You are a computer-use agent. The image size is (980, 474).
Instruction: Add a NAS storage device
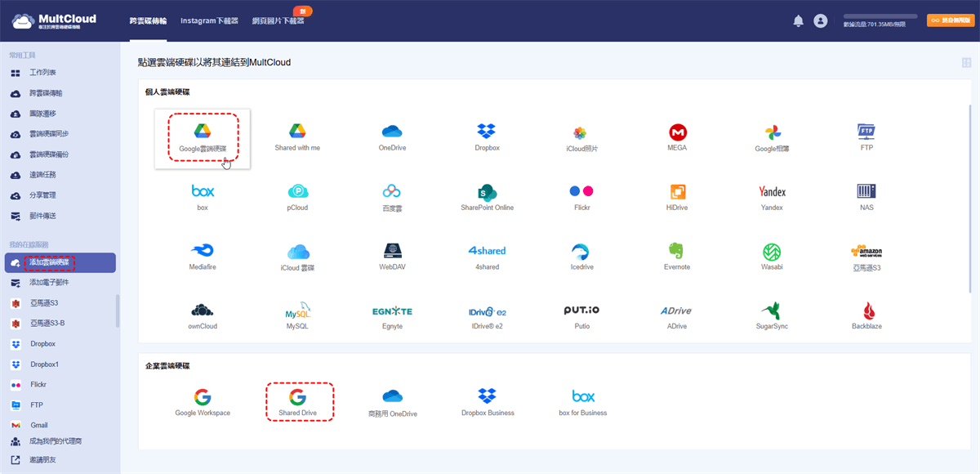[x=866, y=197]
